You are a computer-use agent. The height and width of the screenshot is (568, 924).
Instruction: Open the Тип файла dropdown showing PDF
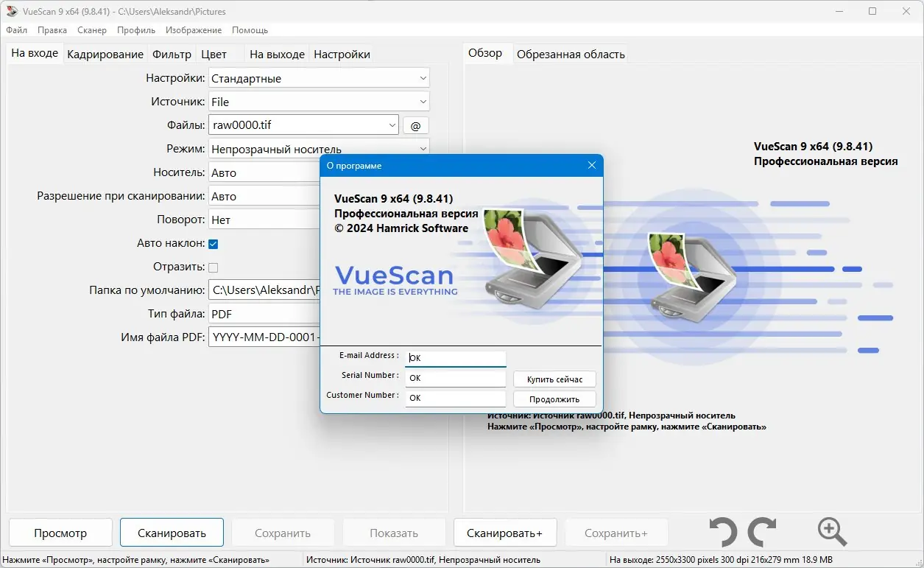[x=264, y=314]
